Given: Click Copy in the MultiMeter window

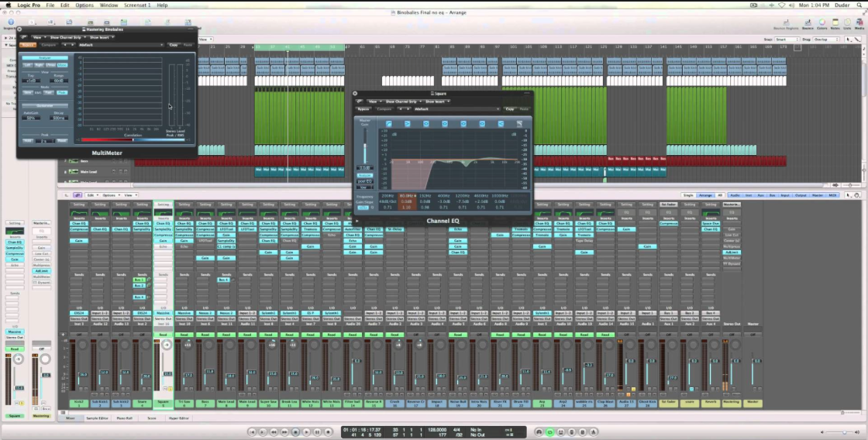Looking at the screenshot, I should click(174, 45).
